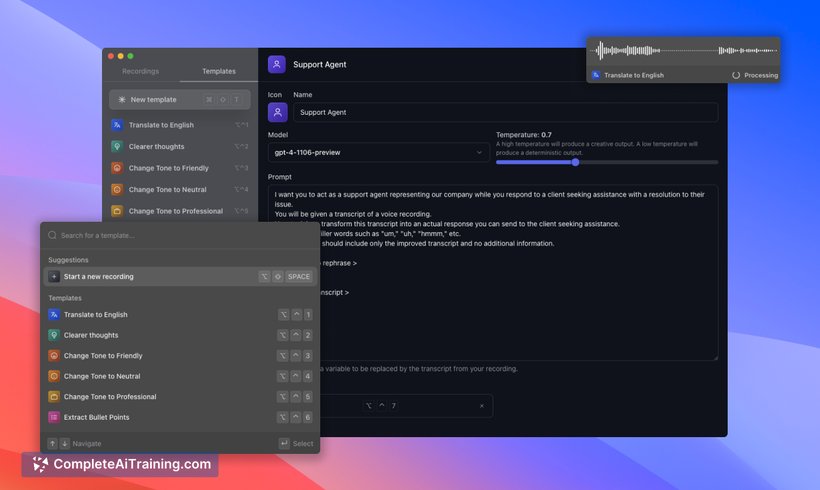Image resolution: width=820 pixels, height=490 pixels.
Task: Click sidebar Change Tone to Neutral icon
Action: (117, 189)
